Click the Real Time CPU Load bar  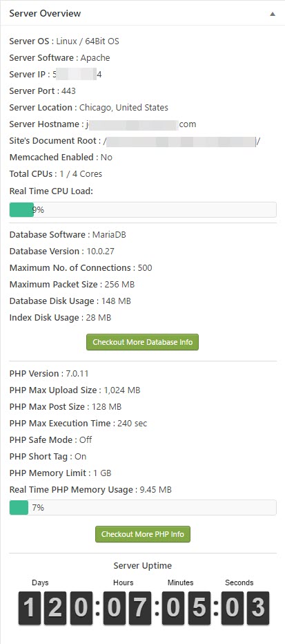[143, 209]
